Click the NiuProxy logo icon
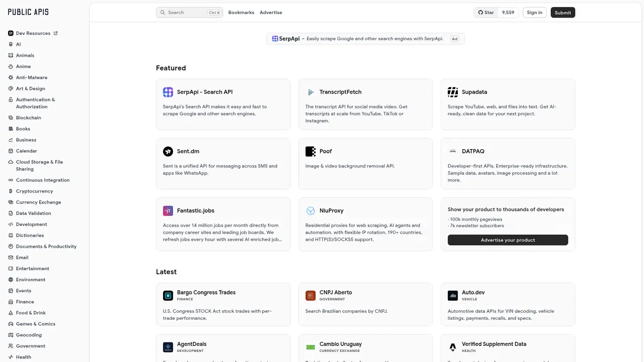 (x=310, y=211)
